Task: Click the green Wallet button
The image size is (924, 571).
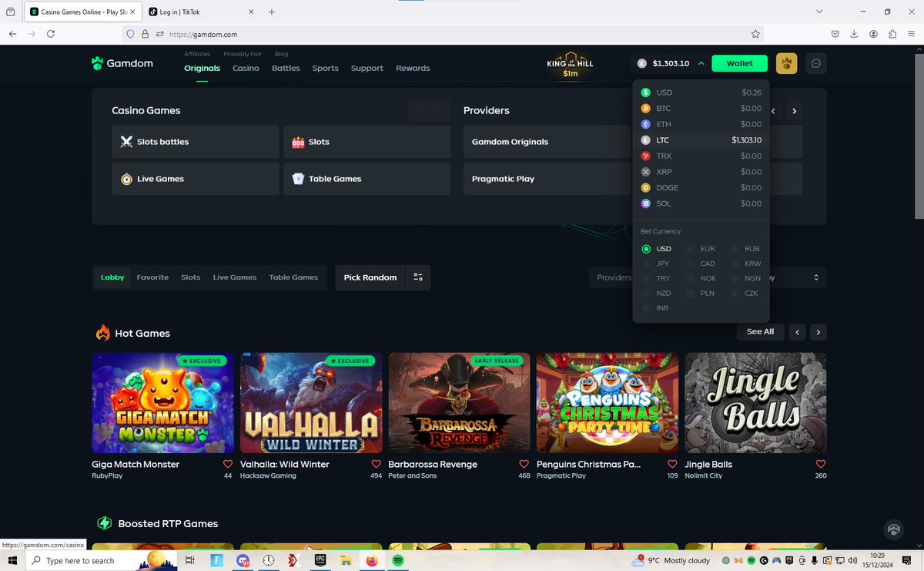Action: click(x=740, y=63)
